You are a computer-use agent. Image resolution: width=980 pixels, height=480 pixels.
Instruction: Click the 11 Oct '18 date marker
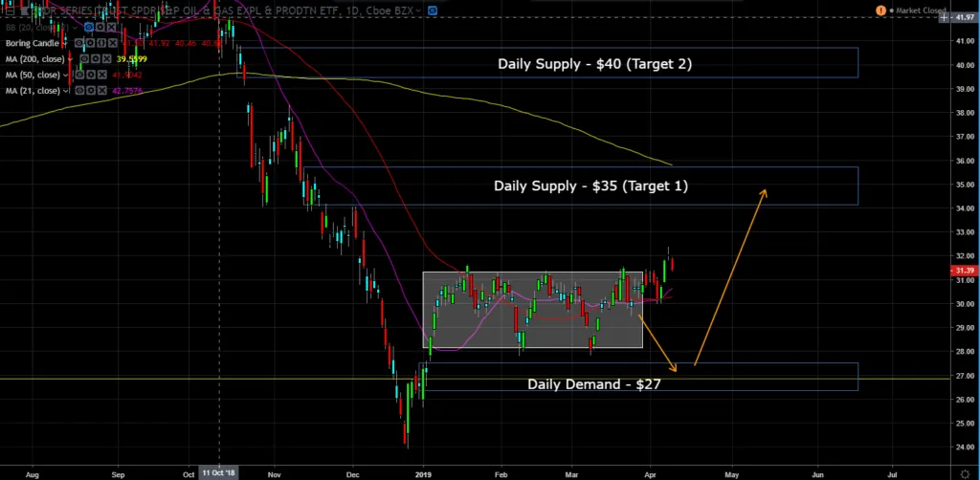click(219, 473)
